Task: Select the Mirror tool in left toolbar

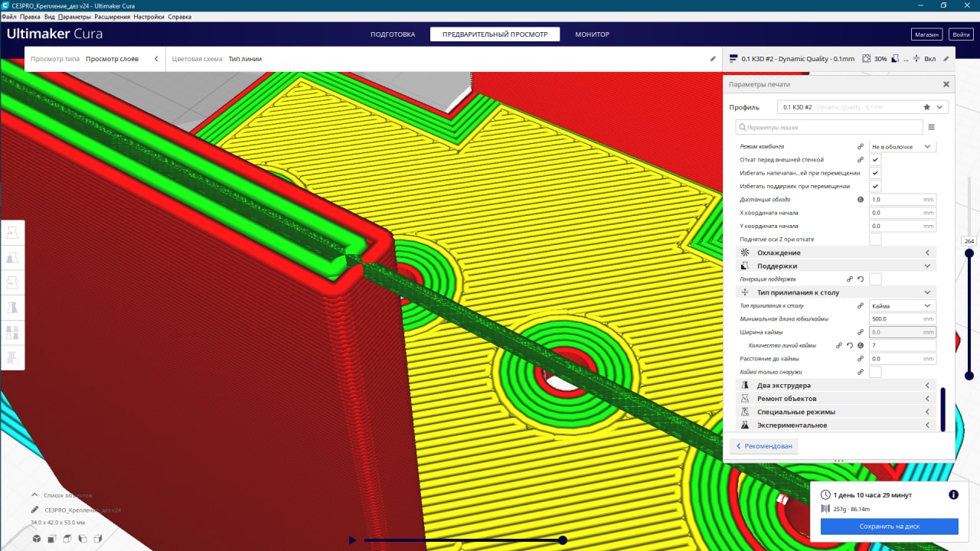Action: pos(12,308)
